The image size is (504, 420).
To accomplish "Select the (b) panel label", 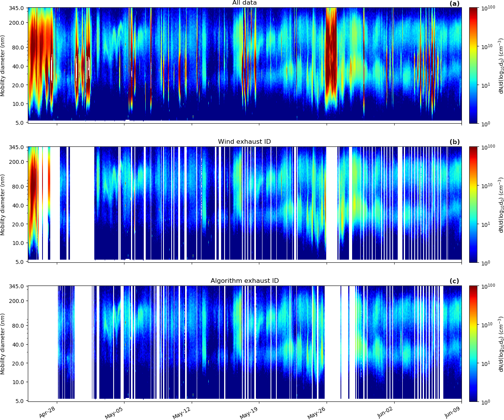I will [454, 142].
